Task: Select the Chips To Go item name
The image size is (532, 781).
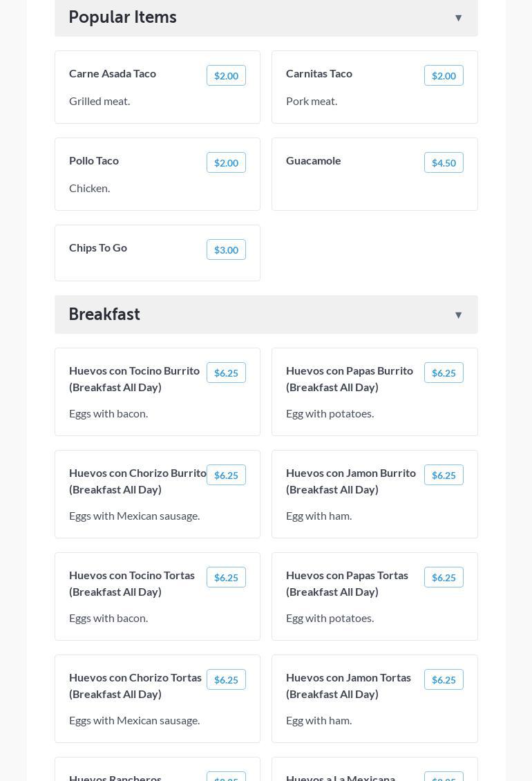Action: click(98, 247)
